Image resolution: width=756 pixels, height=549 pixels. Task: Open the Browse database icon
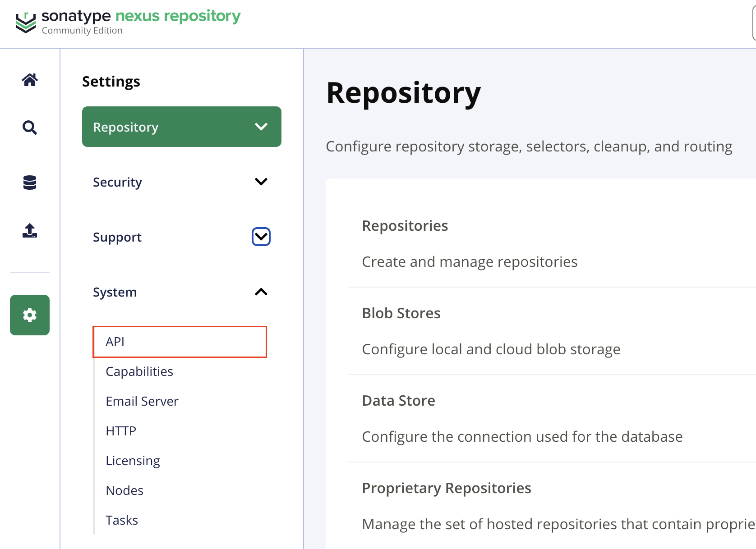30,183
